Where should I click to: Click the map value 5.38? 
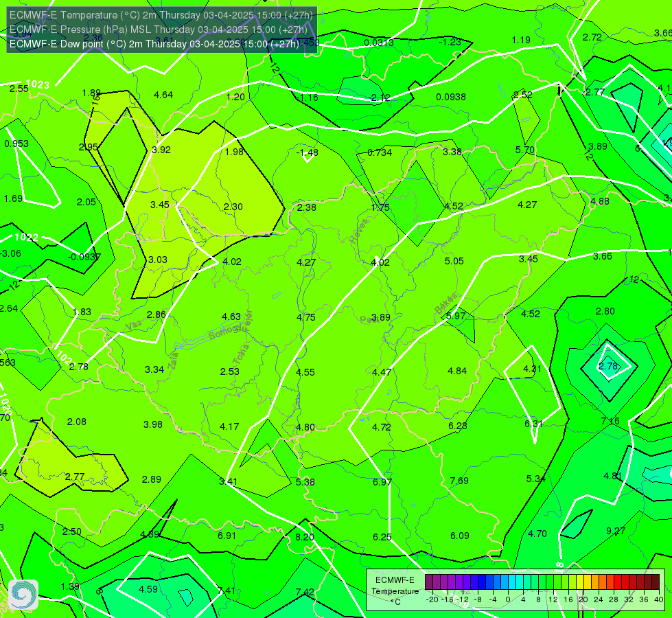pyautogui.click(x=305, y=482)
